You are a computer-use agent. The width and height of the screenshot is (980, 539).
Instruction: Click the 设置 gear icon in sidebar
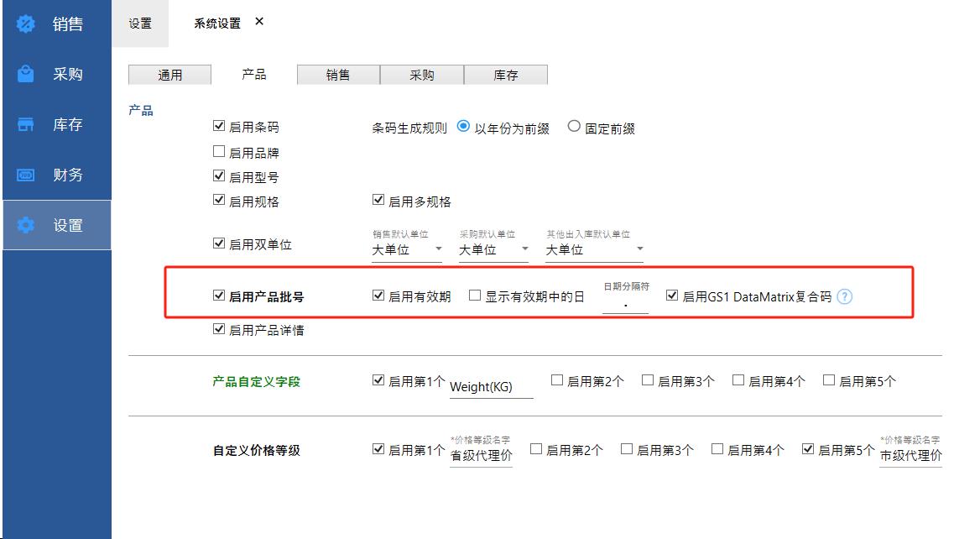click(26, 225)
